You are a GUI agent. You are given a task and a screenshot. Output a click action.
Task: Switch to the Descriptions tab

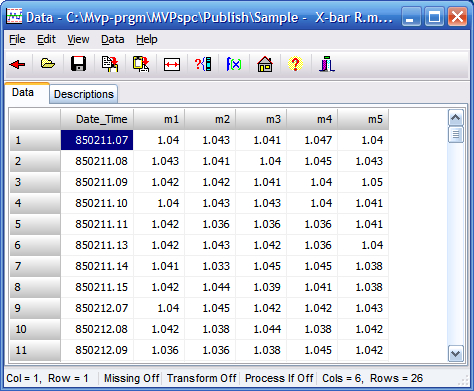tap(84, 94)
